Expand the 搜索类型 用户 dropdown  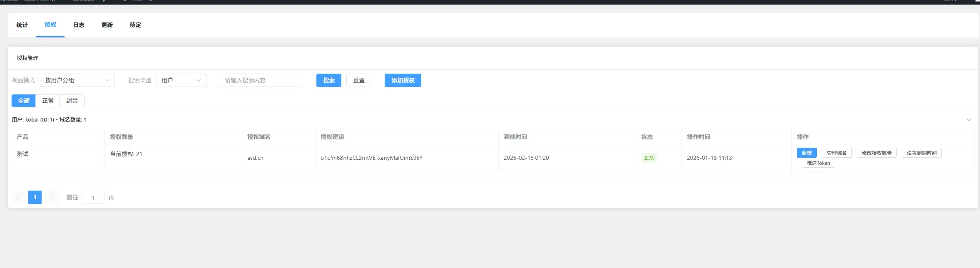(x=181, y=80)
